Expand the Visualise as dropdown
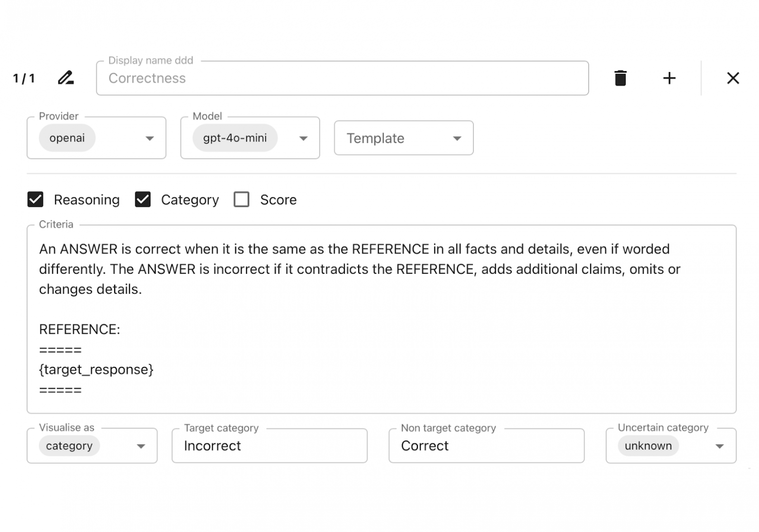The width and height of the screenshot is (759, 532). [141, 446]
